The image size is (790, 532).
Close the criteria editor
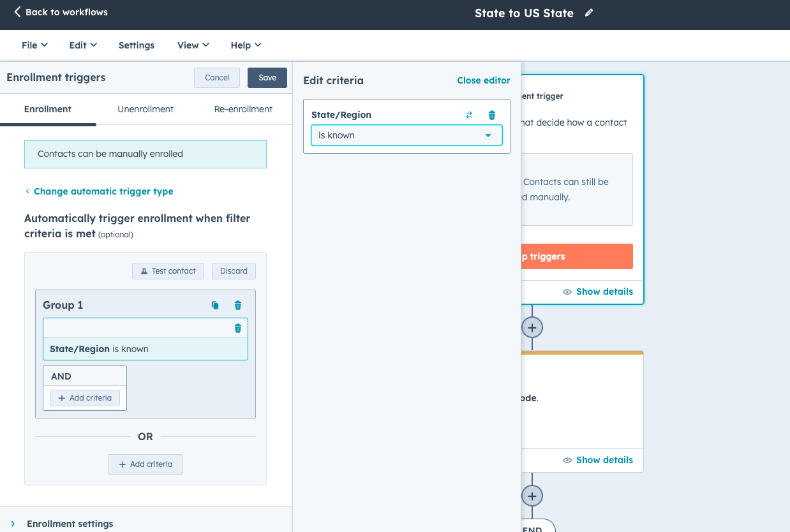(x=484, y=80)
